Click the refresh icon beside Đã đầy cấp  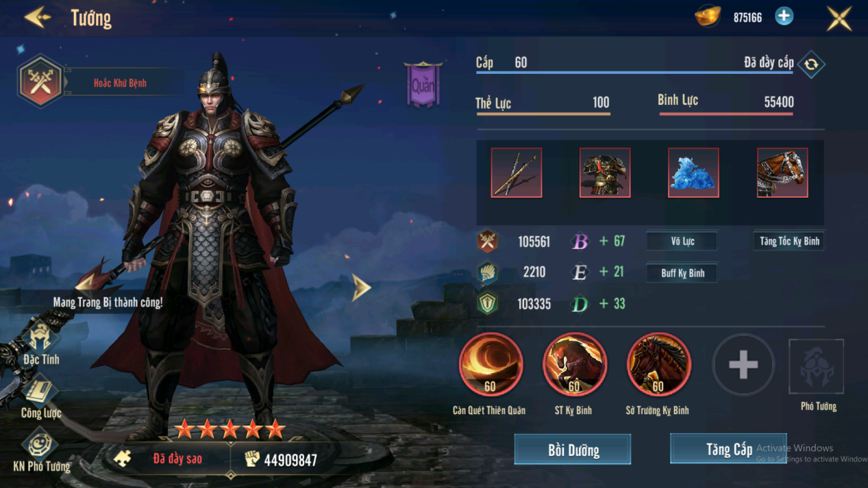coord(811,64)
